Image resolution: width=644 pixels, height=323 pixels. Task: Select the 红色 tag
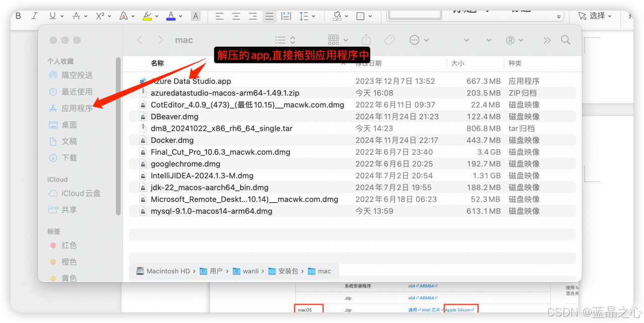(63, 246)
